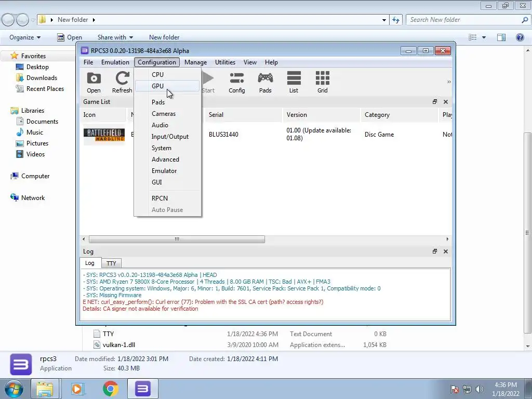Screen dimensions: 532x399
Task: Toggle the preview pane in Explorer
Action: click(501, 37)
